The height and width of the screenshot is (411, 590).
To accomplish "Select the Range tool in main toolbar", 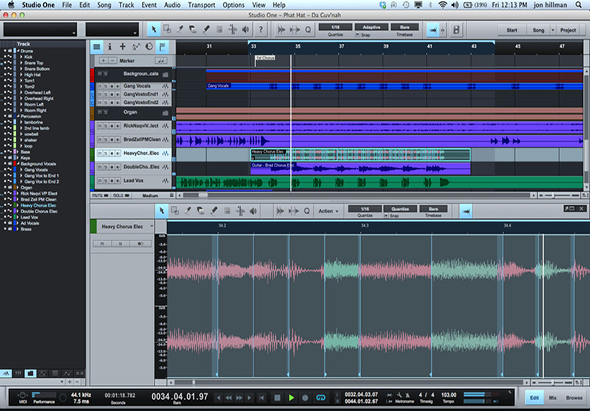I will 167,29.
